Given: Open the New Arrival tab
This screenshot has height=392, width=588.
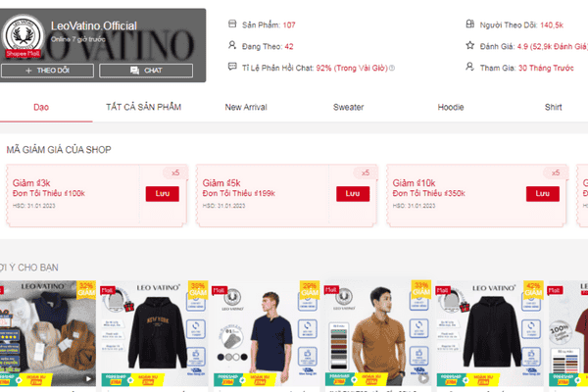Looking at the screenshot, I should tap(246, 107).
